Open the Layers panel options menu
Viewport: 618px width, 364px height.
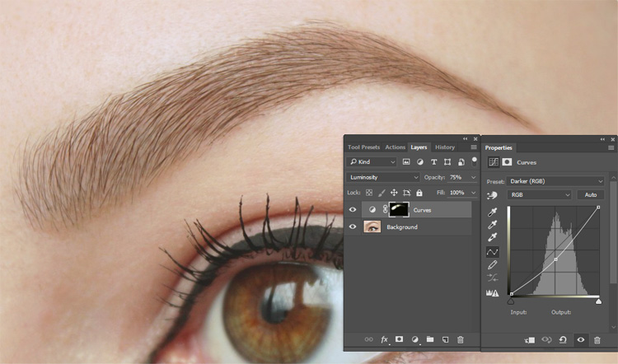click(x=474, y=147)
